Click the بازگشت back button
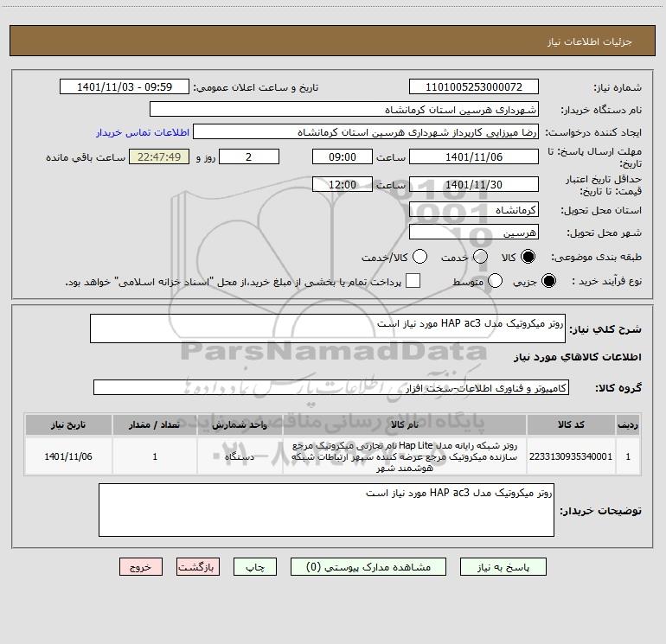Image resolution: width=666 pixels, height=644 pixels. [198, 567]
